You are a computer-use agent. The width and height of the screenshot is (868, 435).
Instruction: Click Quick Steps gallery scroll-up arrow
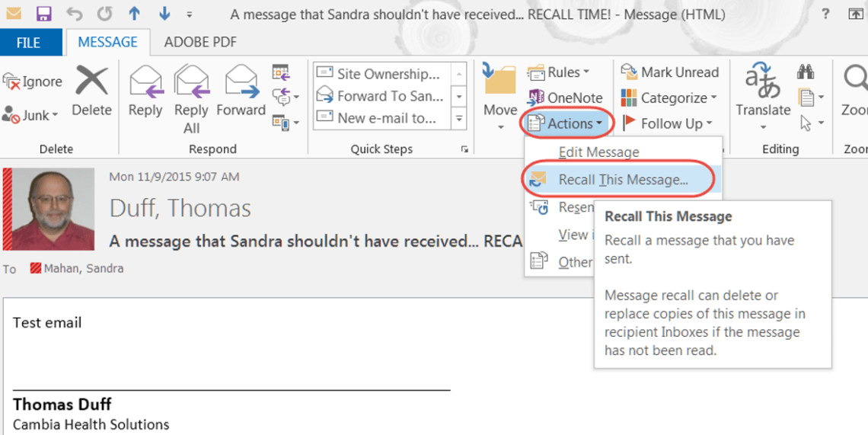(459, 74)
